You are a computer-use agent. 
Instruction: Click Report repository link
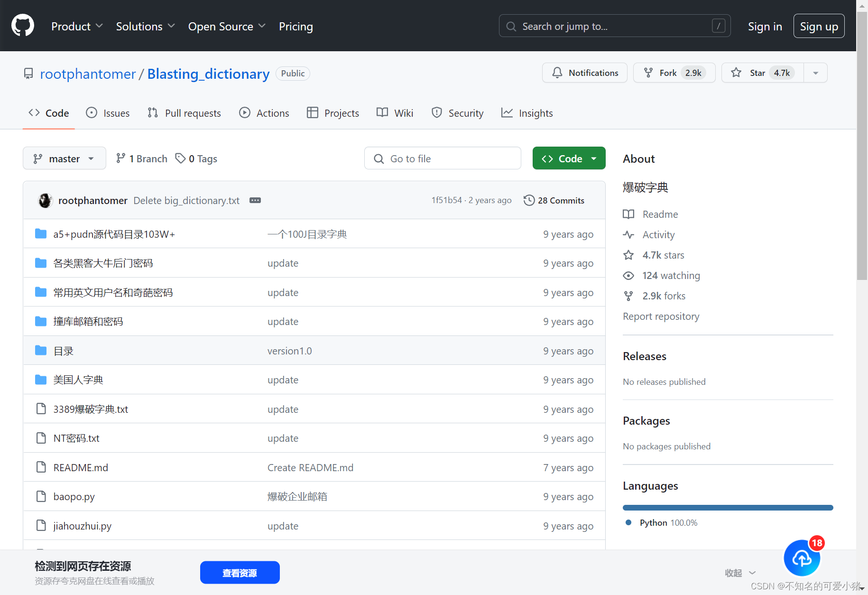[x=661, y=316]
